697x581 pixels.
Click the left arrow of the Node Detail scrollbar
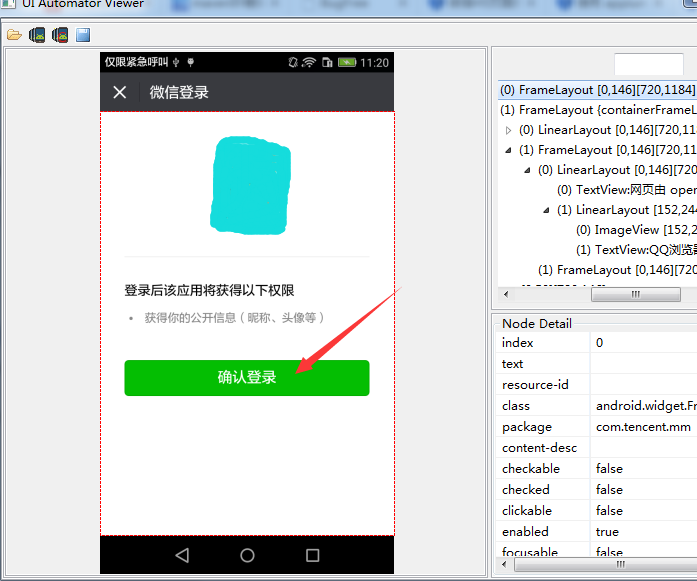click(x=504, y=565)
